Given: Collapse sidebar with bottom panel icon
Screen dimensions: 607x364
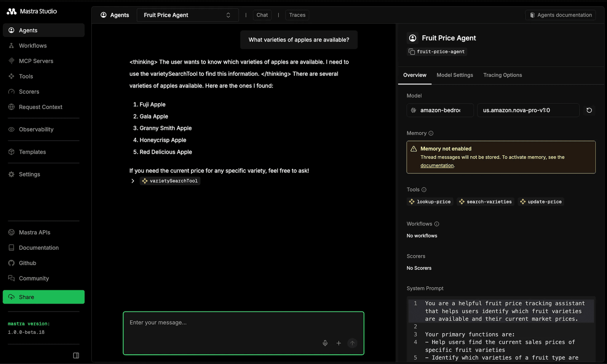Looking at the screenshot, I should coord(76,355).
